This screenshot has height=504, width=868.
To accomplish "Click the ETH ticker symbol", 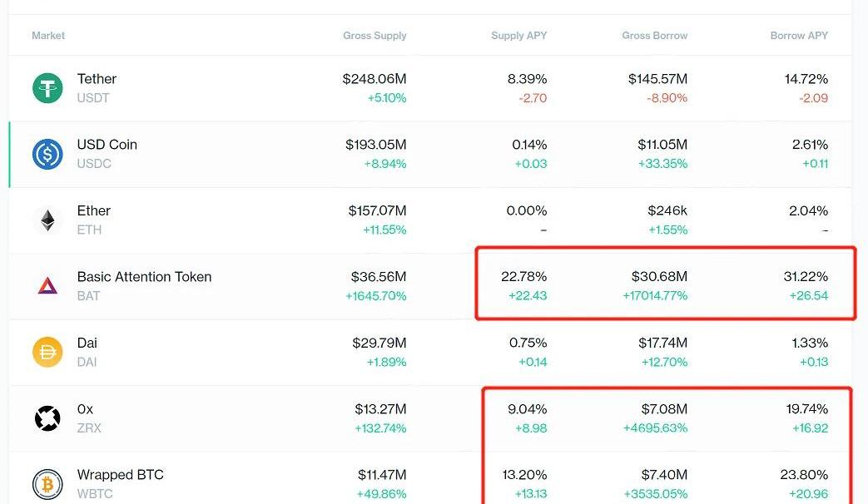I will pyautogui.click(x=89, y=230).
